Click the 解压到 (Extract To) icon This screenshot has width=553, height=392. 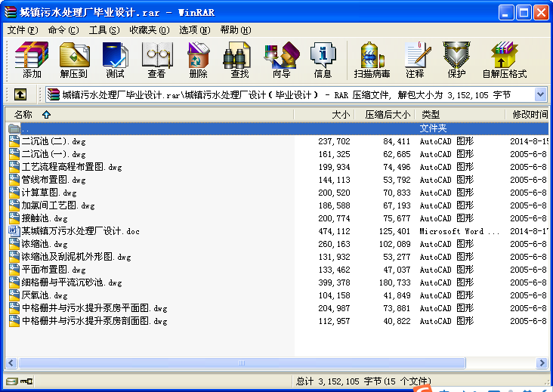tap(73, 60)
